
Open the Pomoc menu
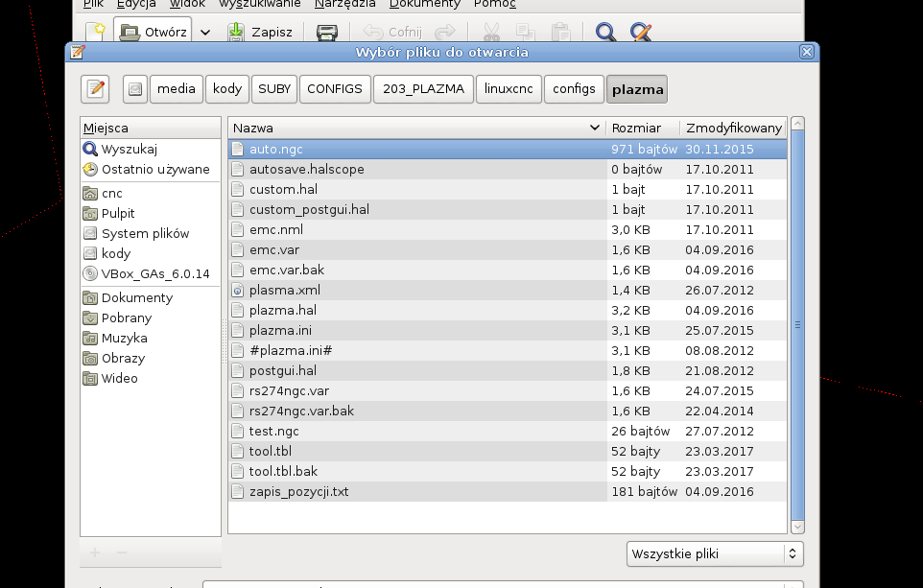(x=494, y=4)
